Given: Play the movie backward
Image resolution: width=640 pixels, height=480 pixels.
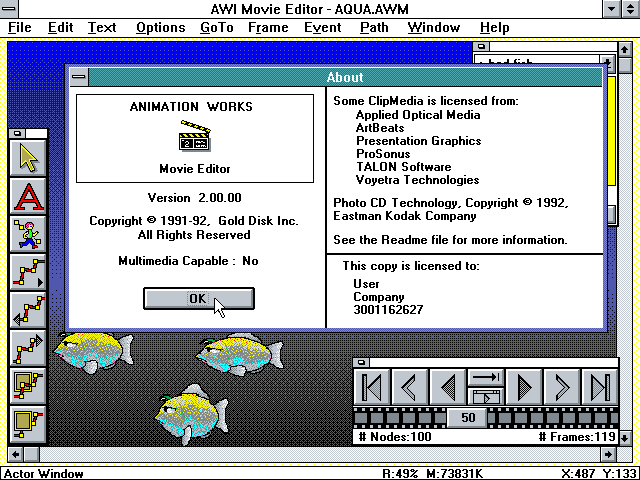Looking at the screenshot, I should pos(448,387).
